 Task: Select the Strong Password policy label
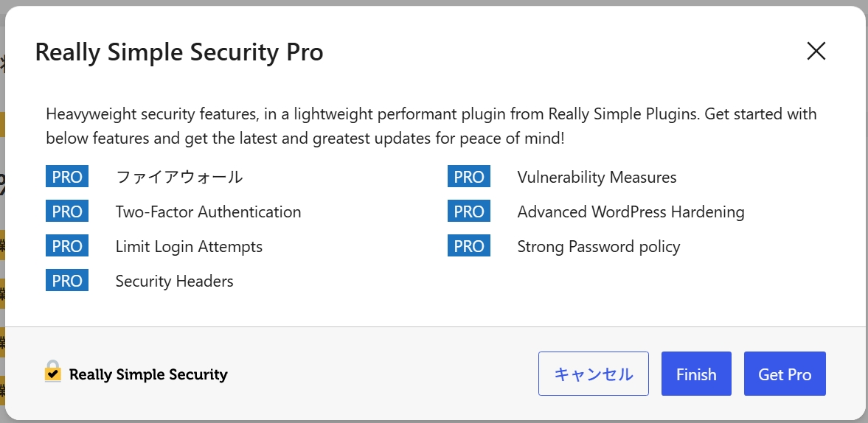tap(598, 247)
